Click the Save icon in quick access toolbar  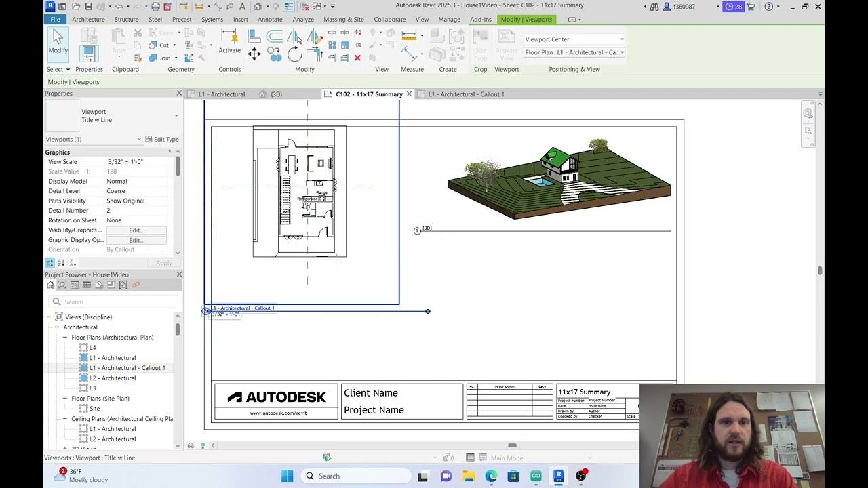click(x=88, y=7)
